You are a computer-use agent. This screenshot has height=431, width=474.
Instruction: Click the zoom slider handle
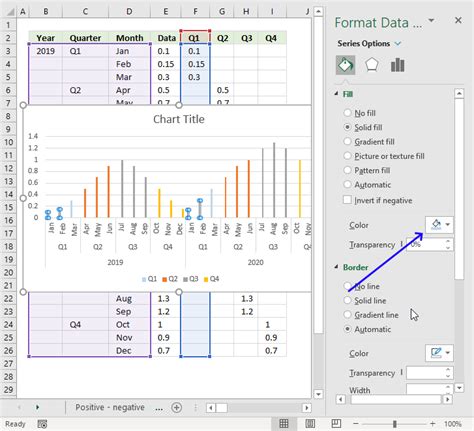pyautogui.click(x=395, y=424)
